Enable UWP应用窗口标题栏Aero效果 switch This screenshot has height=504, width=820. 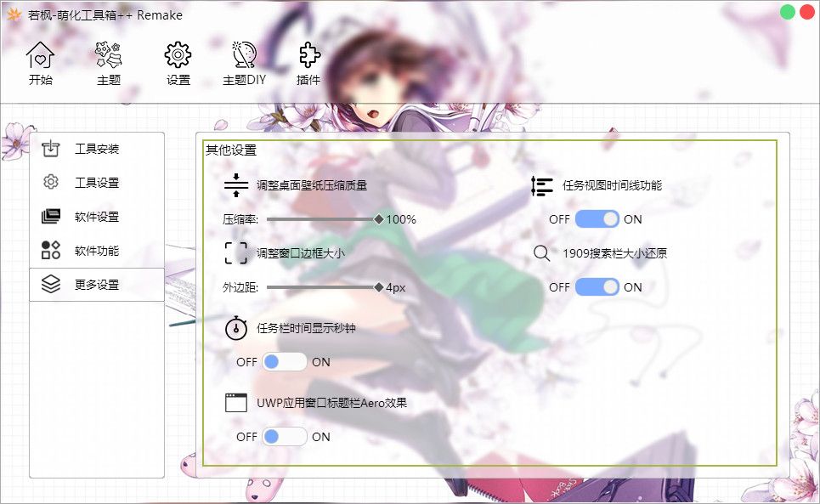point(285,437)
